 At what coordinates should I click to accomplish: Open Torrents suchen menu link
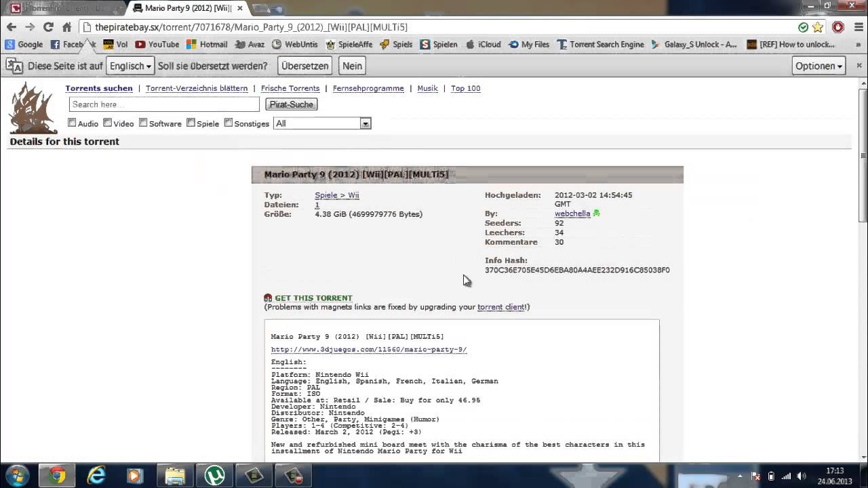coord(99,88)
